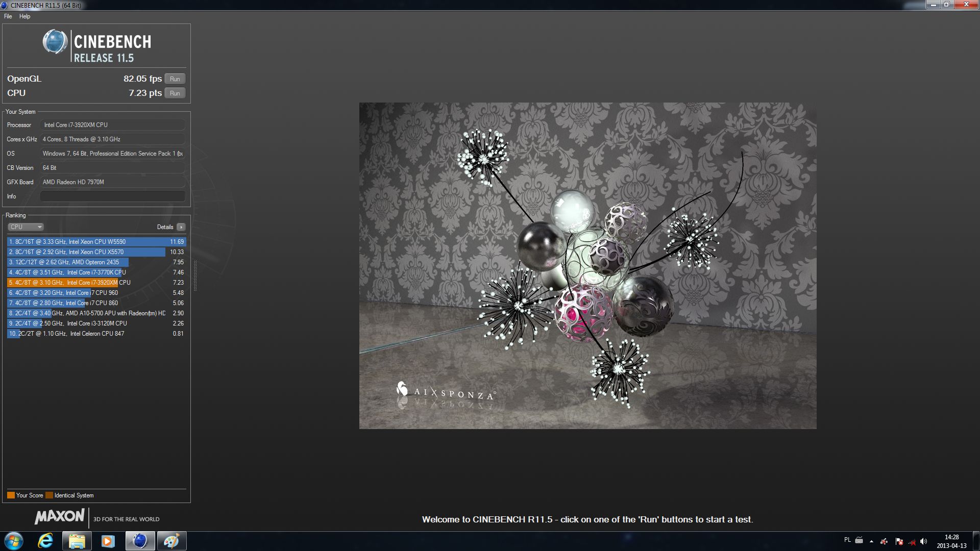Open the CPU ranking type dropdown

coord(26,227)
